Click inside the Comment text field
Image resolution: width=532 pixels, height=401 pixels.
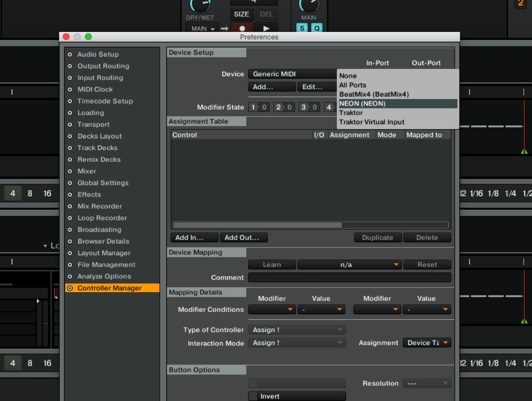point(349,278)
